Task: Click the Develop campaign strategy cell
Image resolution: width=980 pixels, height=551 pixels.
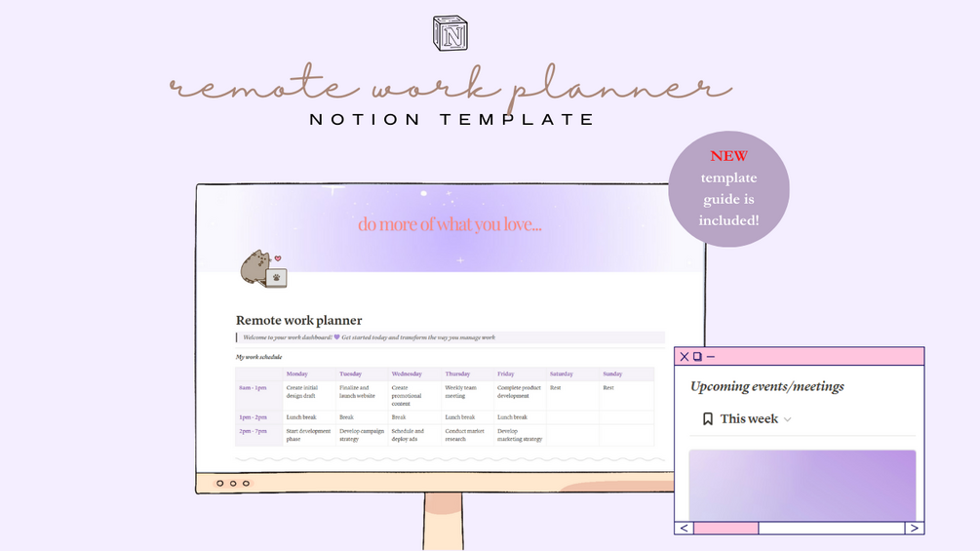Action: tap(361, 435)
